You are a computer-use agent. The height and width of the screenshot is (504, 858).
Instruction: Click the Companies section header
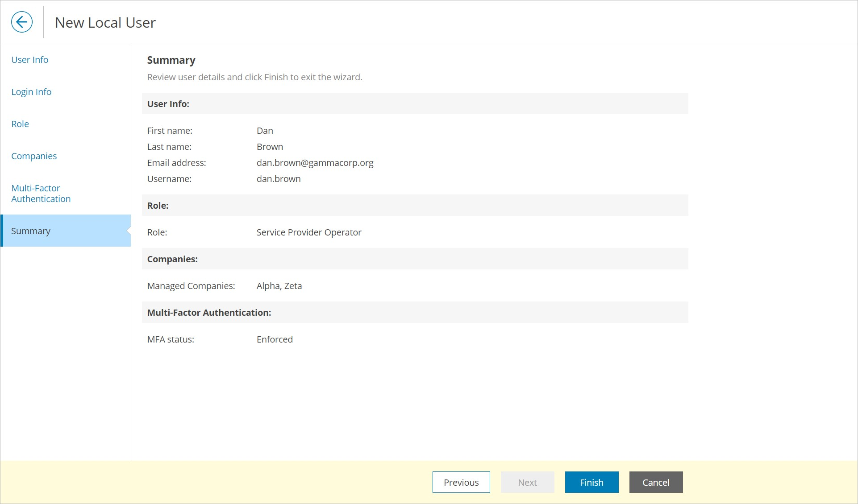(x=172, y=259)
